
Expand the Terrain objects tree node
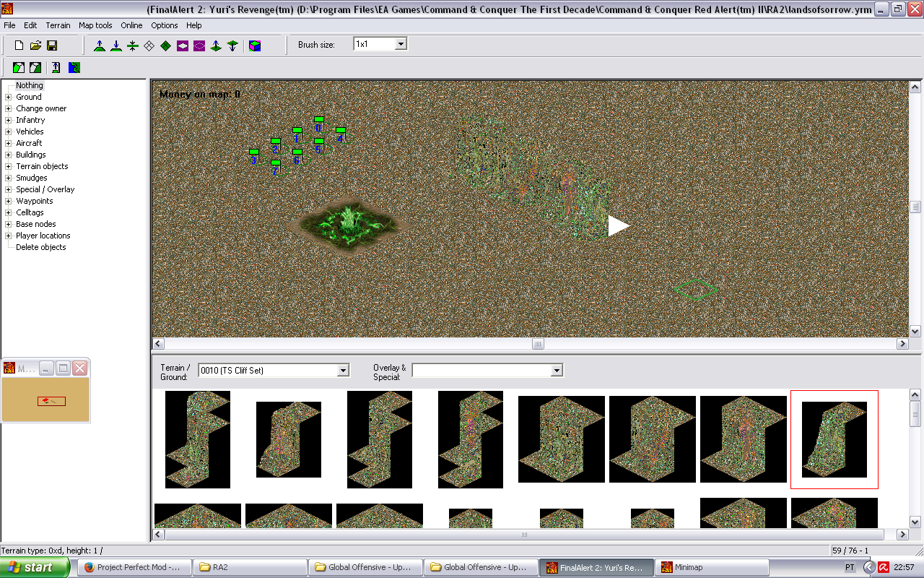tap(9, 166)
